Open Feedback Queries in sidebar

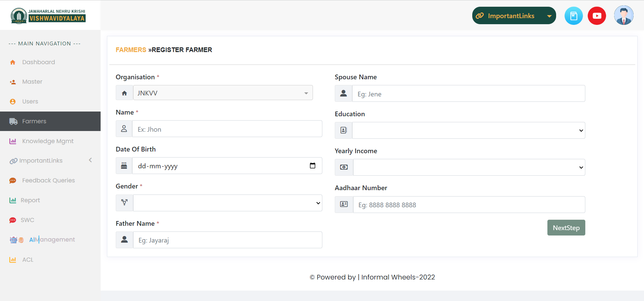coord(50,181)
